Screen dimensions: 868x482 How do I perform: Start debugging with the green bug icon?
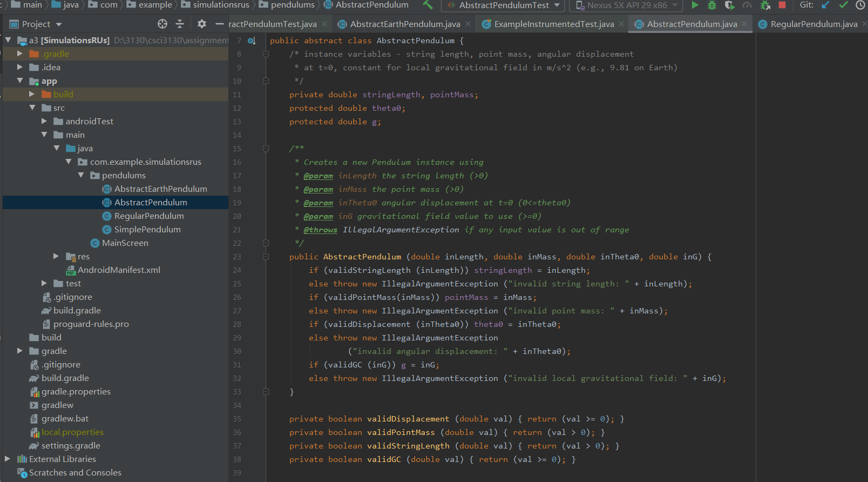(712, 5)
